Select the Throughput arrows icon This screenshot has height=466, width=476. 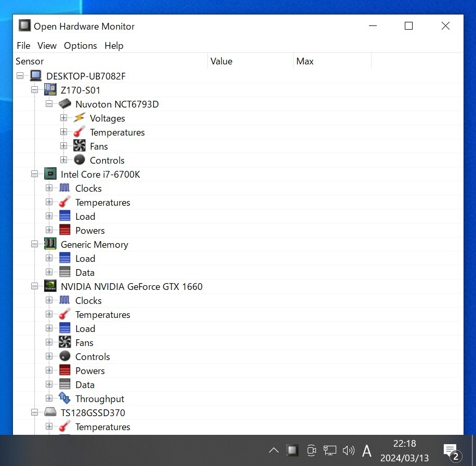pyautogui.click(x=64, y=398)
